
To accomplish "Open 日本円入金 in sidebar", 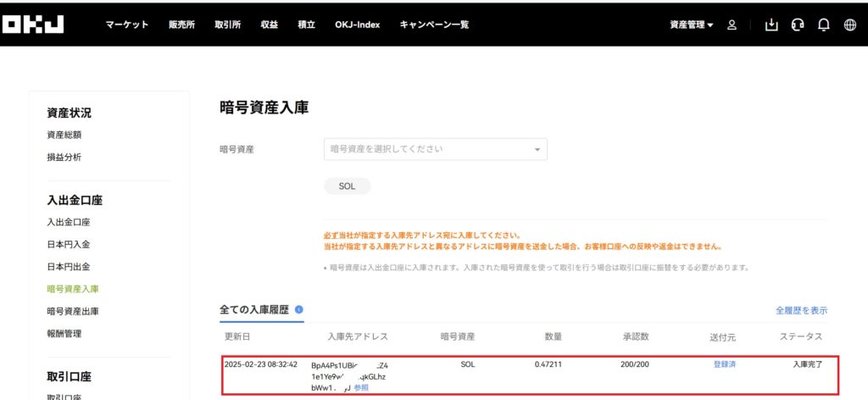I will pos(69,245).
